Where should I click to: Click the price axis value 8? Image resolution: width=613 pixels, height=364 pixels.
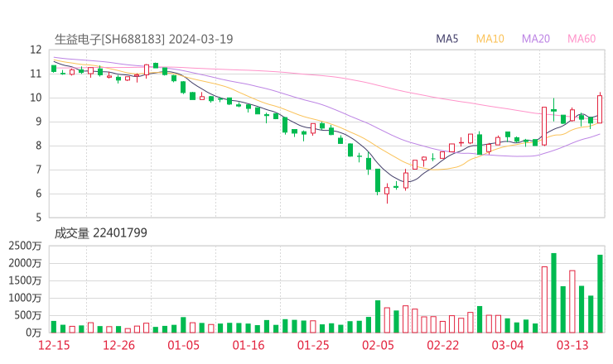click(x=38, y=146)
